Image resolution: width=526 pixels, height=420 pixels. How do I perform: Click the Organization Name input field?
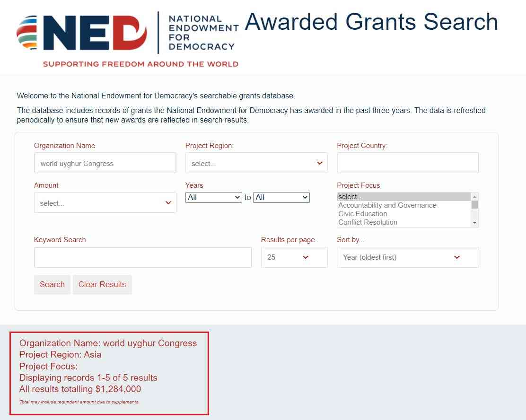[x=105, y=163]
